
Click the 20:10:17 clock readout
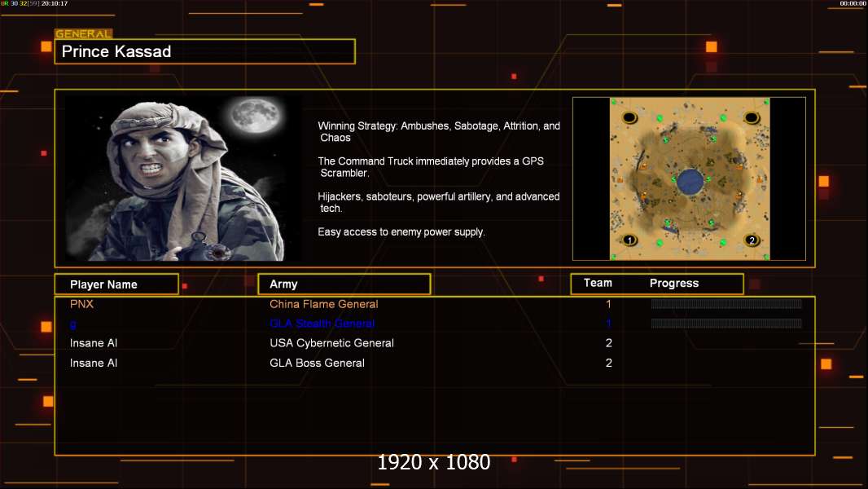[x=55, y=3]
